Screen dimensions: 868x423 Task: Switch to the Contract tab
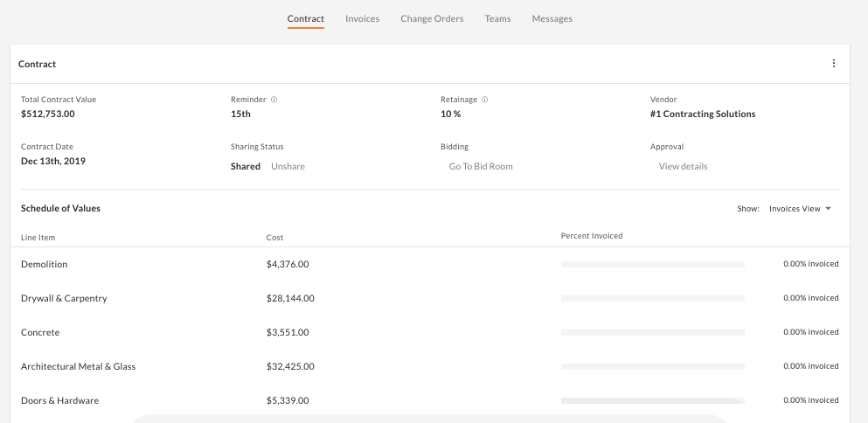[306, 19]
